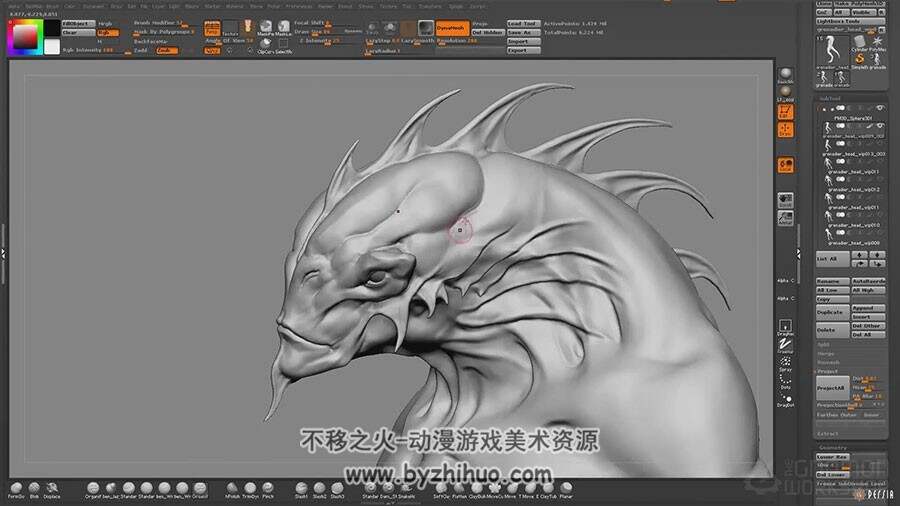
Task: Open the Document menu
Action: coord(94,6)
